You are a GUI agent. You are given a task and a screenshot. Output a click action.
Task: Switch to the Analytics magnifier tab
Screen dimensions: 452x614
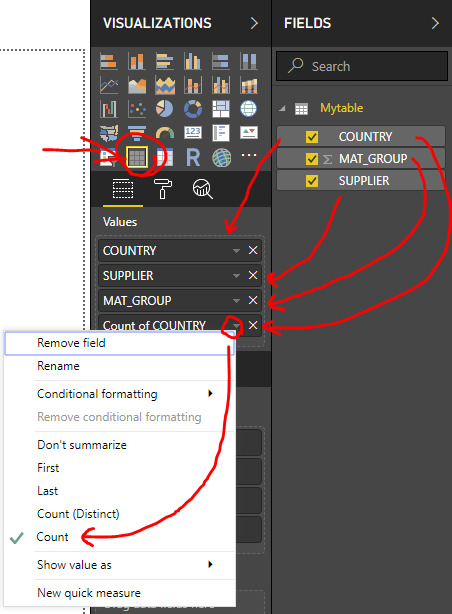click(x=202, y=189)
